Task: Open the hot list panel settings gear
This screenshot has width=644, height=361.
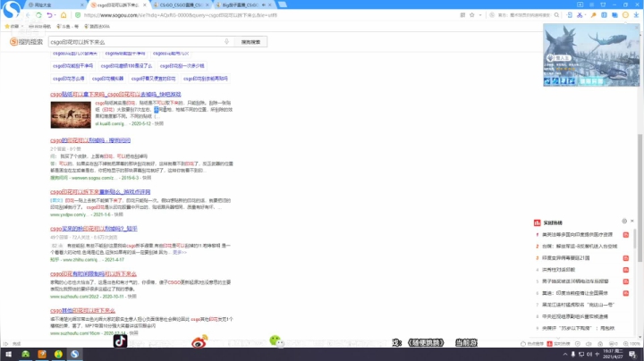Action: coord(624,221)
